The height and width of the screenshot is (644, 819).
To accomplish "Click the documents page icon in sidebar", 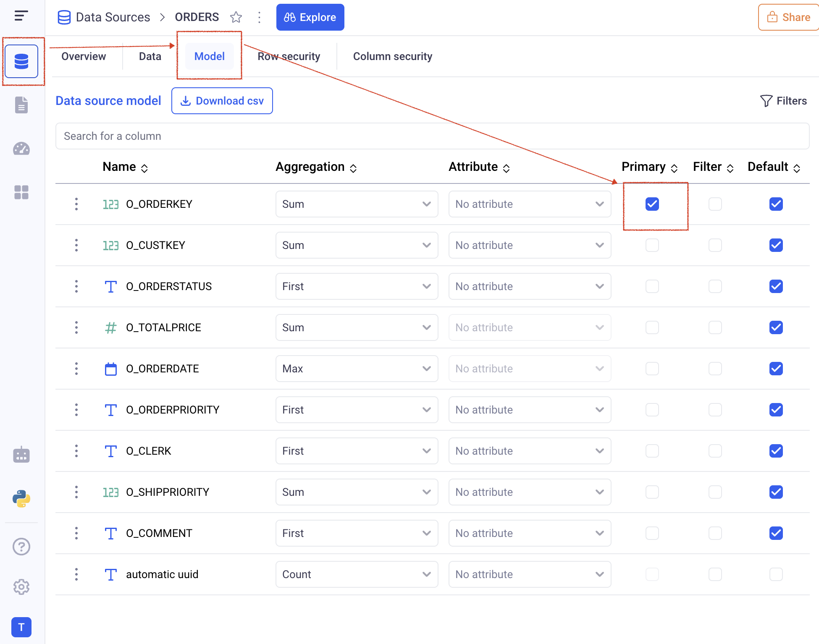I will pyautogui.click(x=21, y=105).
